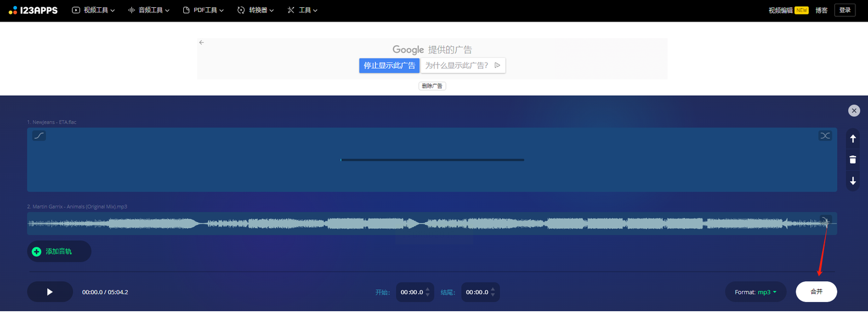Click 停止显示此广告 button
868x319 pixels.
[x=389, y=66]
